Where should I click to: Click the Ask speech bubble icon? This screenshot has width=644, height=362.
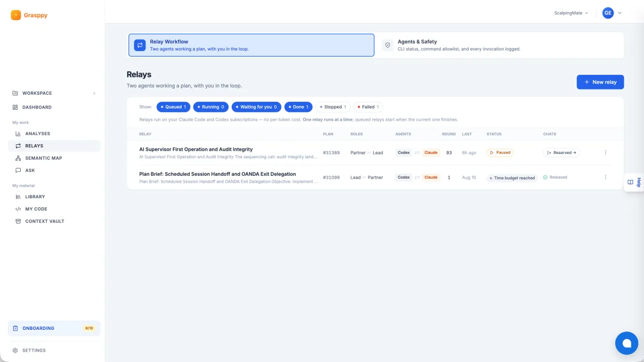point(18,170)
